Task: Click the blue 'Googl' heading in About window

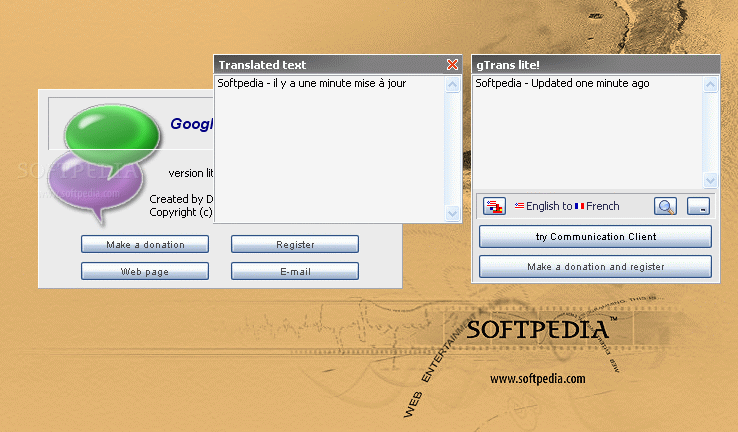Action: (x=192, y=124)
